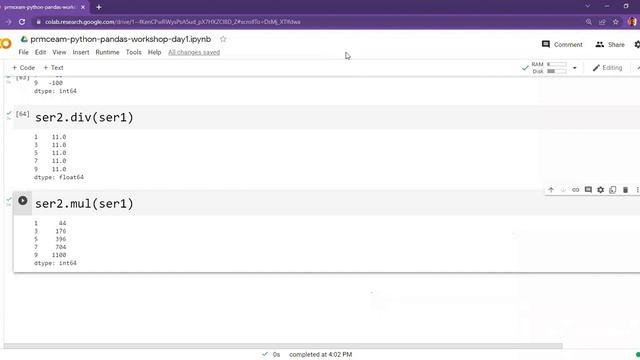Click the success checkmark beside the [64] cell
This screenshot has width=640, height=360.
click(x=9, y=113)
